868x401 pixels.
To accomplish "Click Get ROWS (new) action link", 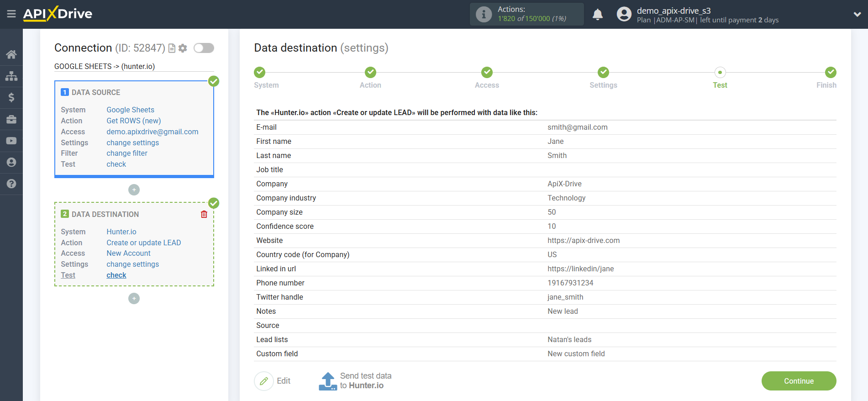I will 133,121.
